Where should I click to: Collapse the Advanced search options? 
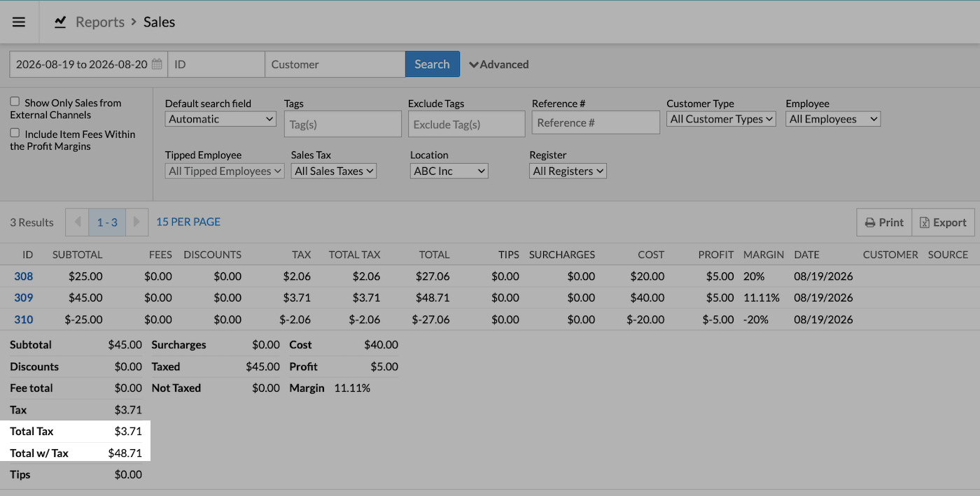pos(499,64)
